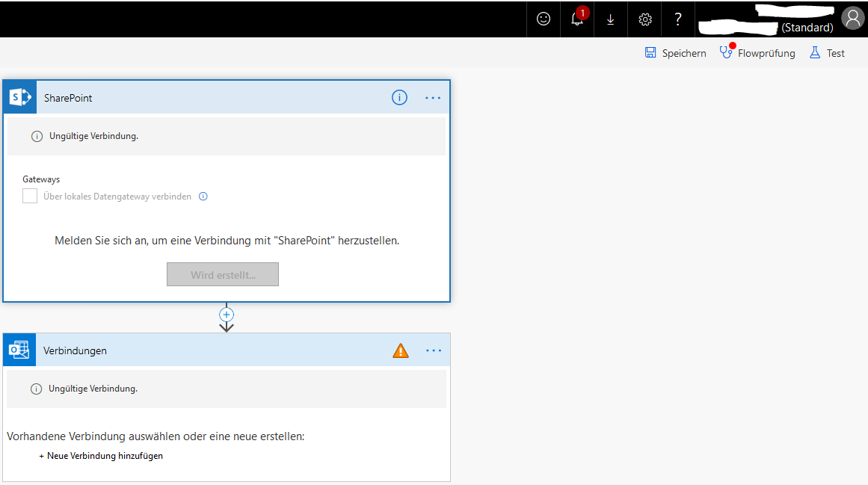Image resolution: width=868 pixels, height=485 pixels.
Task: Enable 'Über lokales Datengateway verbinden' checkbox
Action: [x=30, y=196]
